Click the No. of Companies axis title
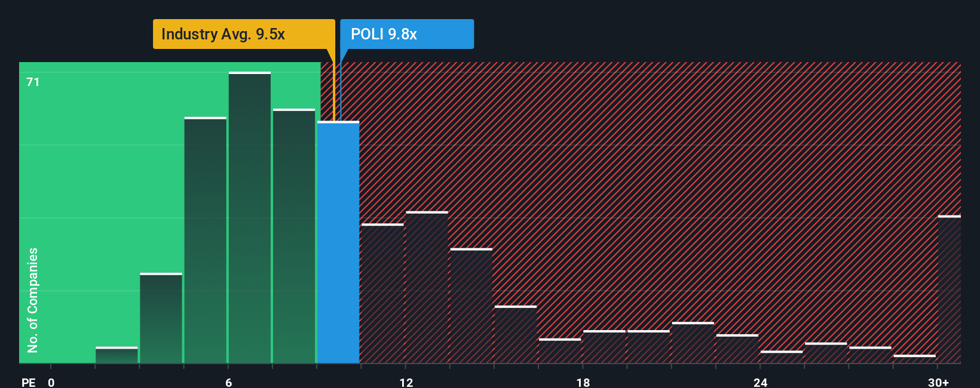This screenshot has height=388, width=980. (33, 300)
